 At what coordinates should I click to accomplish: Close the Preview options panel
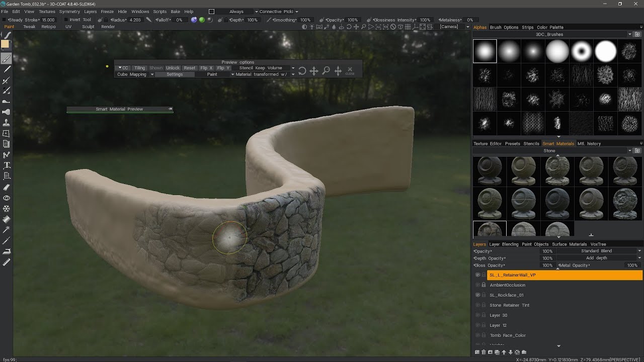350,71
